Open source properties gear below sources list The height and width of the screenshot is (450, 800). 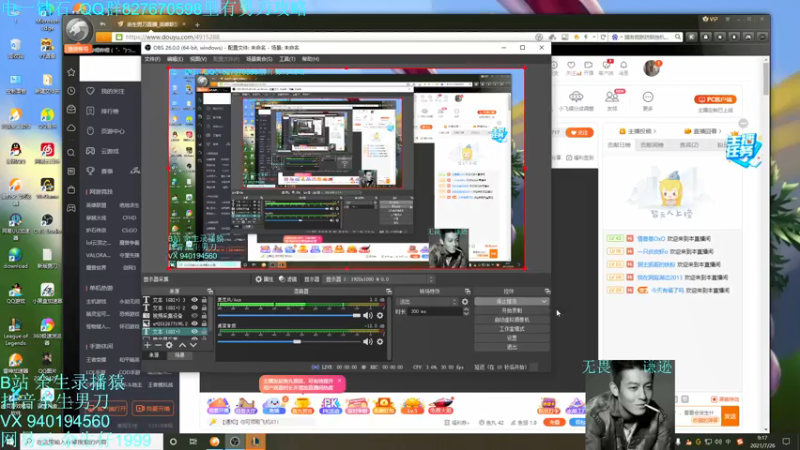pos(169,345)
